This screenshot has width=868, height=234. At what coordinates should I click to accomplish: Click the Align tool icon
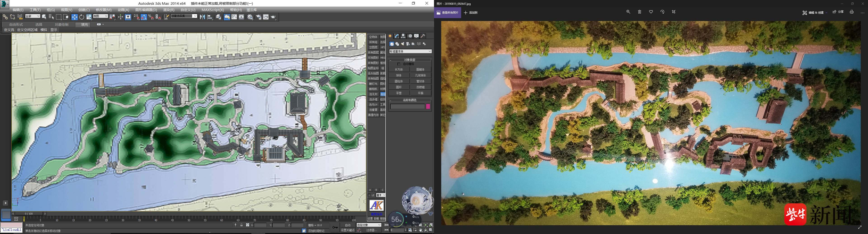click(210, 17)
